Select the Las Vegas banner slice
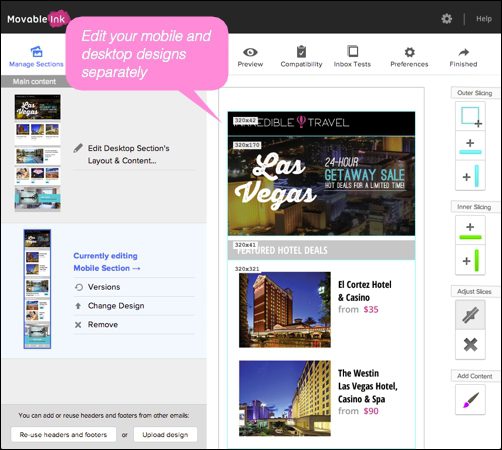The height and width of the screenshot is (450, 502). point(321,186)
